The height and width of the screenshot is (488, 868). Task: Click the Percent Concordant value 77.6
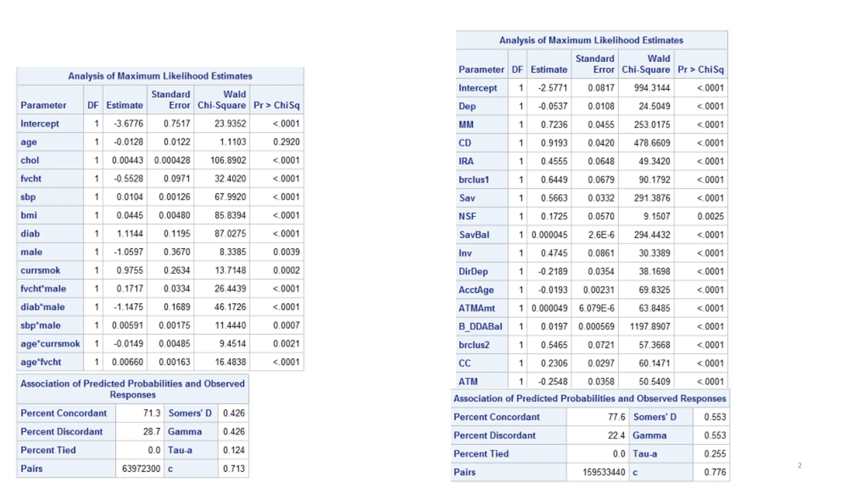click(x=616, y=417)
